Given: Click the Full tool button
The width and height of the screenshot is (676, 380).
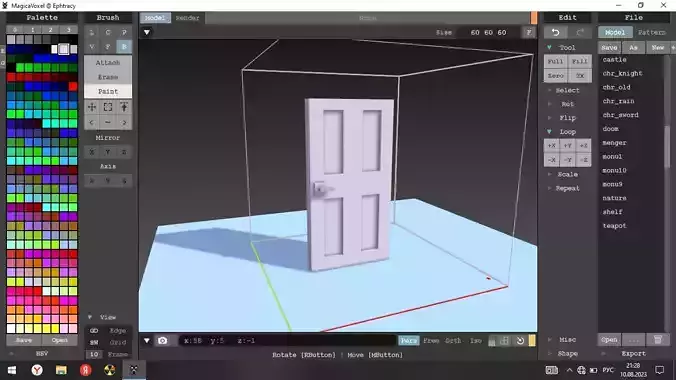Looking at the screenshot, I should coord(555,61).
